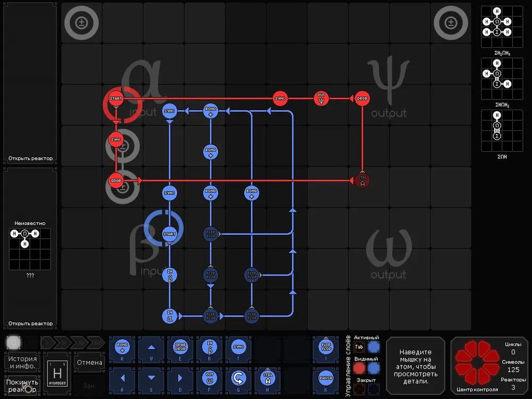Open the ΣHΩH₂ target molecule thumbnail
The image size is (532, 399).
(502, 79)
